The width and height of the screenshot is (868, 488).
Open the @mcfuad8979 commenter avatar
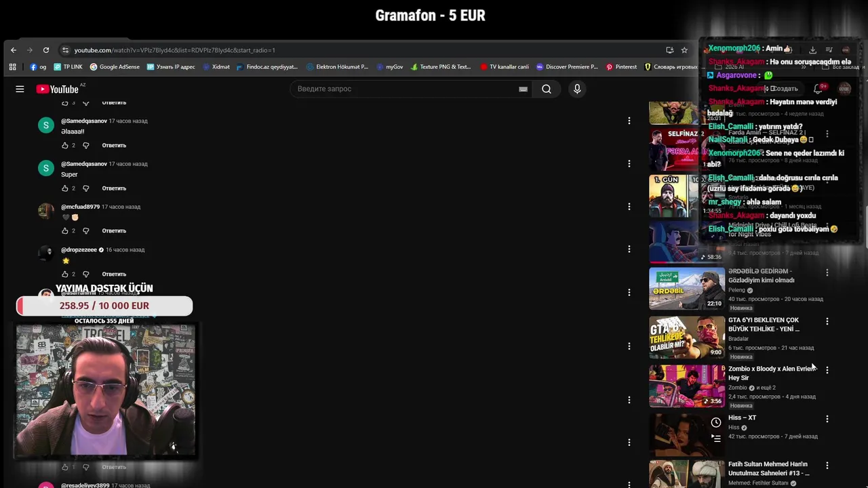[x=45, y=211]
